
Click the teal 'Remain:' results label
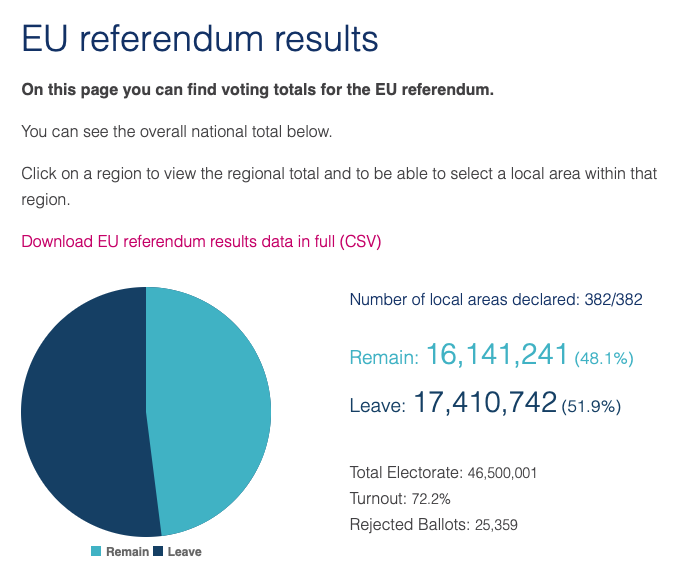384,357
